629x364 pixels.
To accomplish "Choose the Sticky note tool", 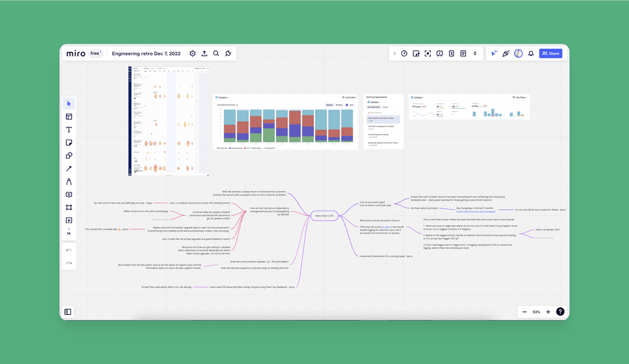I will 69,143.
